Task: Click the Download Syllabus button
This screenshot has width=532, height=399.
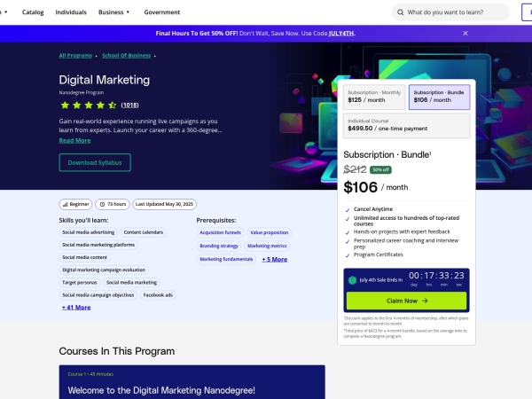Action: [x=95, y=162]
